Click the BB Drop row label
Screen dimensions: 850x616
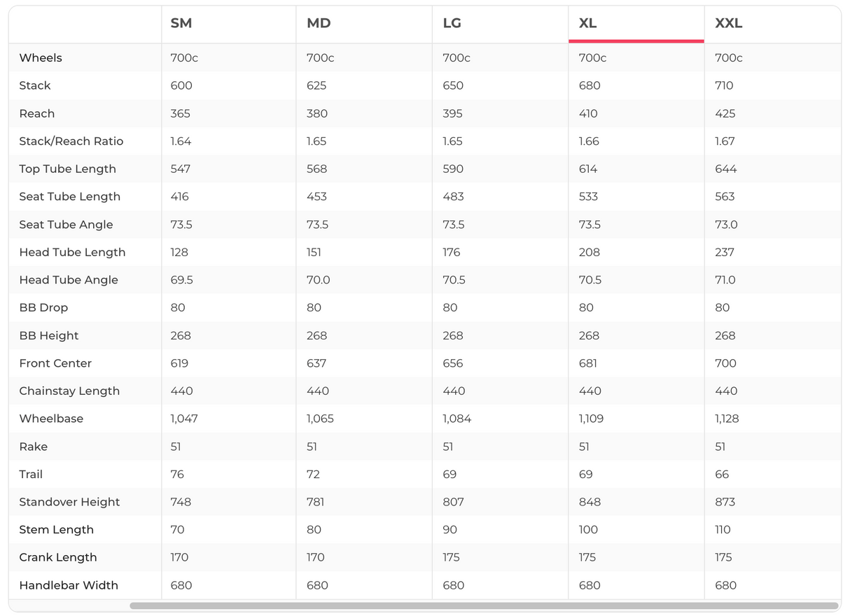(43, 307)
